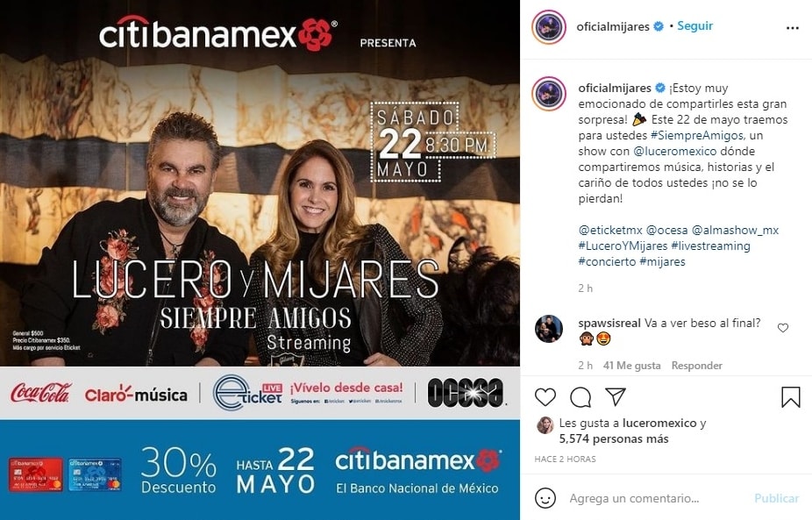This screenshot has width=812, height=520.
Task: Open spawsisreal's profile picture
Action: click(548, 329)
